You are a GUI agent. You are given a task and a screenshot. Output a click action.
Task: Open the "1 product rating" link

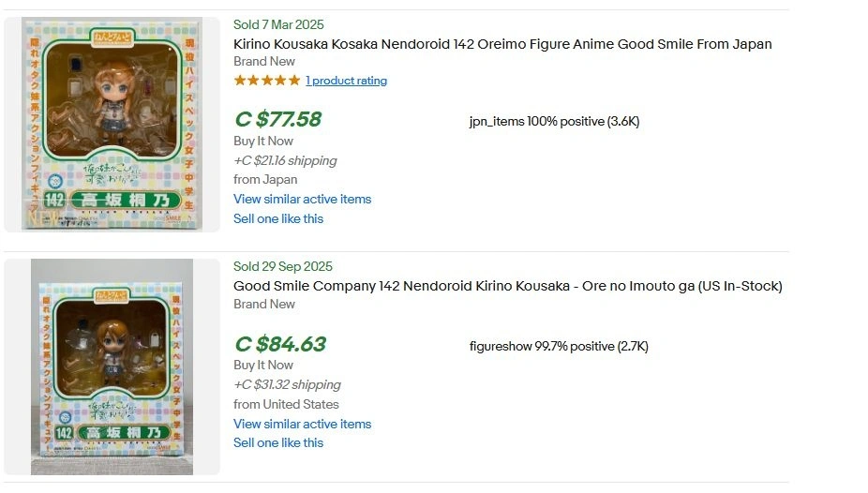pos(346,81)
